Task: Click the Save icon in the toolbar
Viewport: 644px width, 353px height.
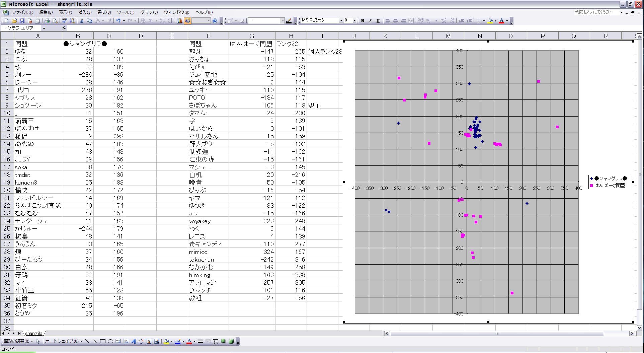Action: pos(22,21)
